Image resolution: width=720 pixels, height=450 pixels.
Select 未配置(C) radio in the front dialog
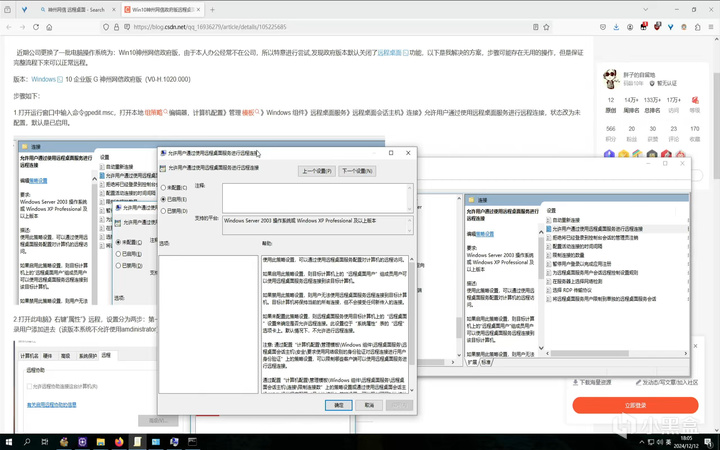[x=163, y=187]
